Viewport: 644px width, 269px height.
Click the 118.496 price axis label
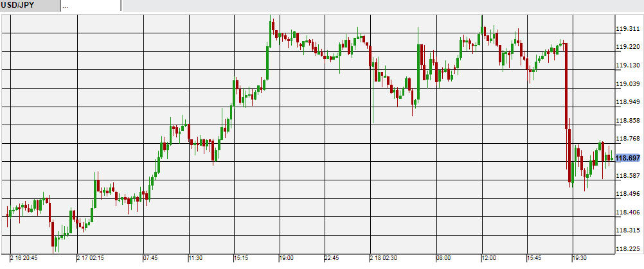click(x=627, y=194)
